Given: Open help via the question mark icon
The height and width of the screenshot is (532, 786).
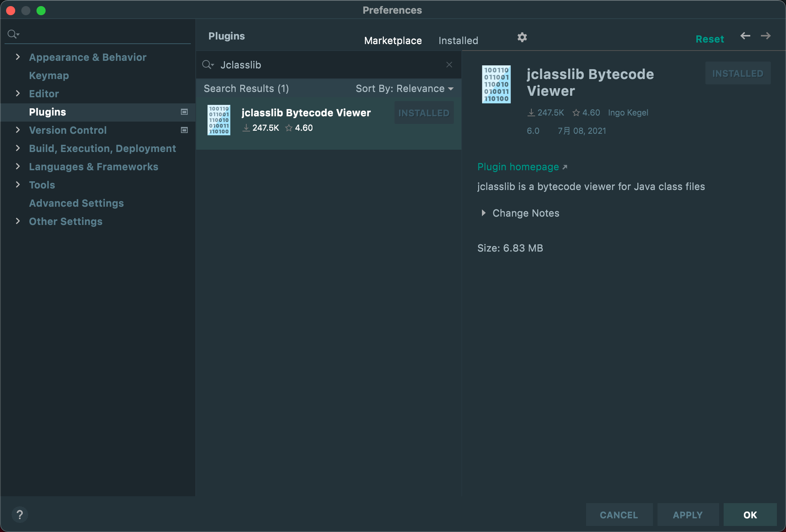Looking at the screenshot, I should 20,515.
